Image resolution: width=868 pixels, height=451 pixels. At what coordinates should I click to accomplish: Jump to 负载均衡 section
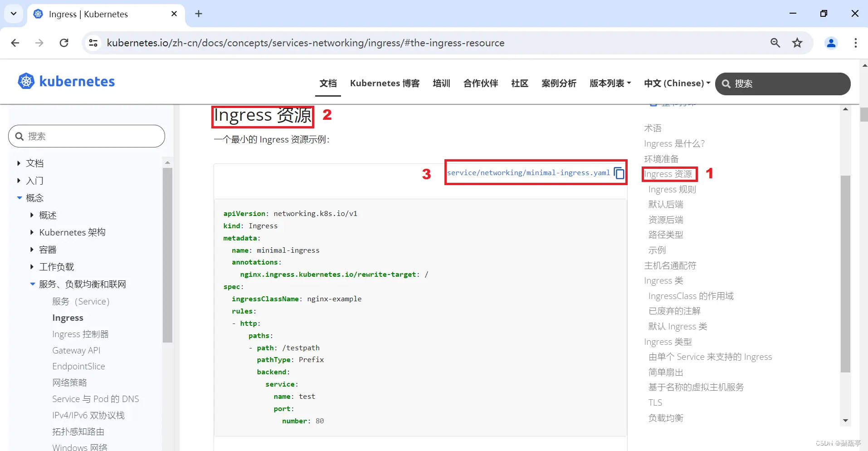tap(666, 418)
